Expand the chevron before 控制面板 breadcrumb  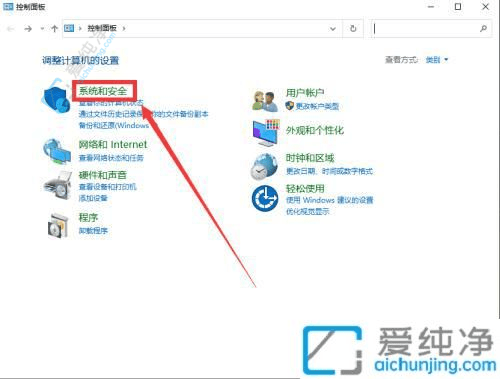pyautogui.click(x=80, y=28)
